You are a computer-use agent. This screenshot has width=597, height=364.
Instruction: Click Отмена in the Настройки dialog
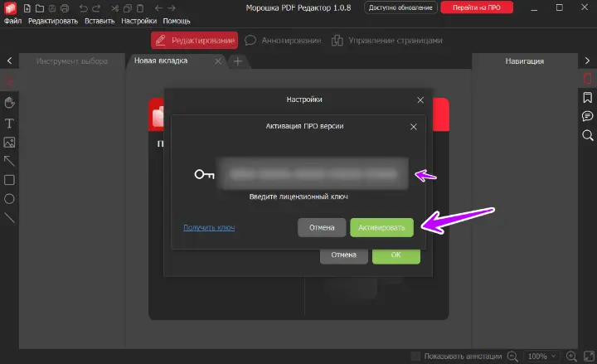[344, 255]
